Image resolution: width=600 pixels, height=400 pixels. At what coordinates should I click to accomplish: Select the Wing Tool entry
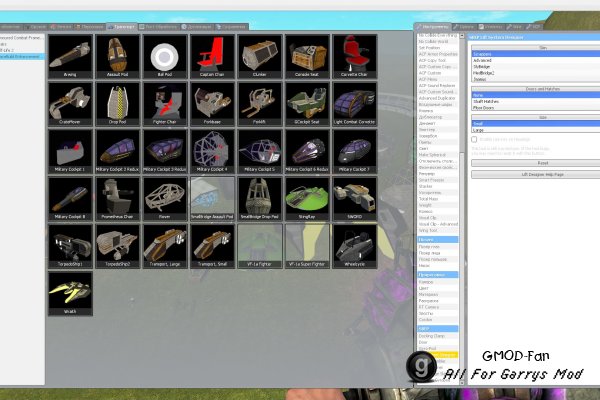click(438, 230)
